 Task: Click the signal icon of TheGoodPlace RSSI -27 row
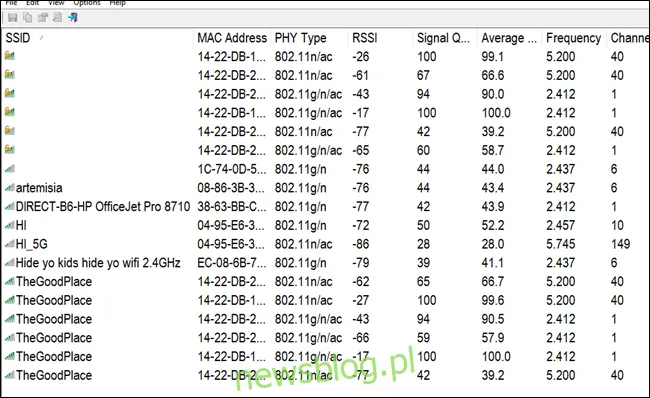point(10,300)
